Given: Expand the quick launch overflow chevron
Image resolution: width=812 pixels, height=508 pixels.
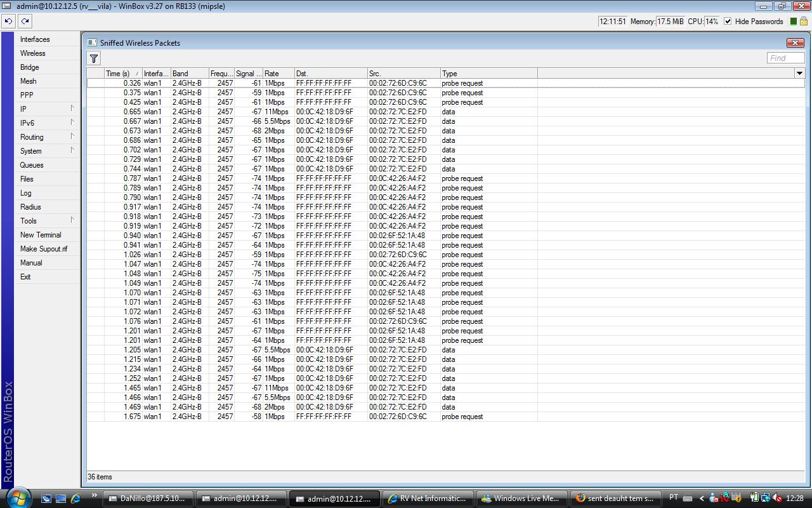Looking at the screenshot, I should point(95,495).
